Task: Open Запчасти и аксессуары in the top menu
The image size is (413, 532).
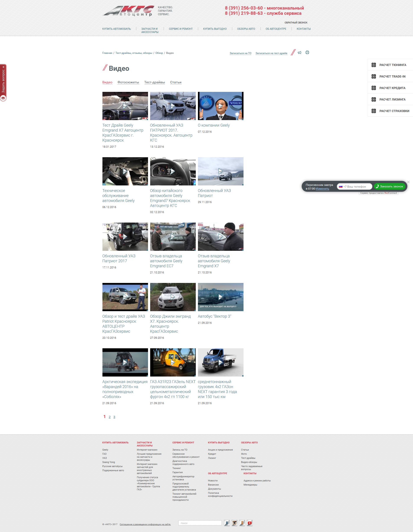Action: pos(150,30)
